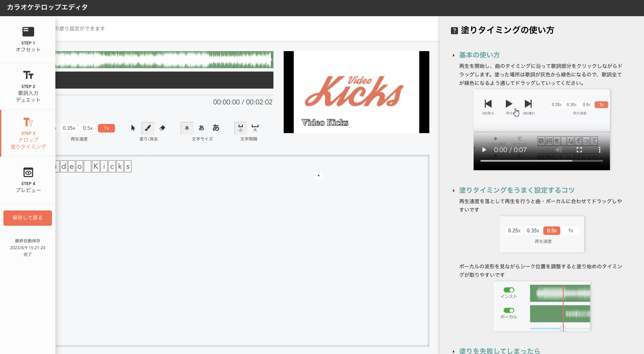Go to STEP 4 プレビュー
This screenshot has height=354, width=644.
pos(28,180)
